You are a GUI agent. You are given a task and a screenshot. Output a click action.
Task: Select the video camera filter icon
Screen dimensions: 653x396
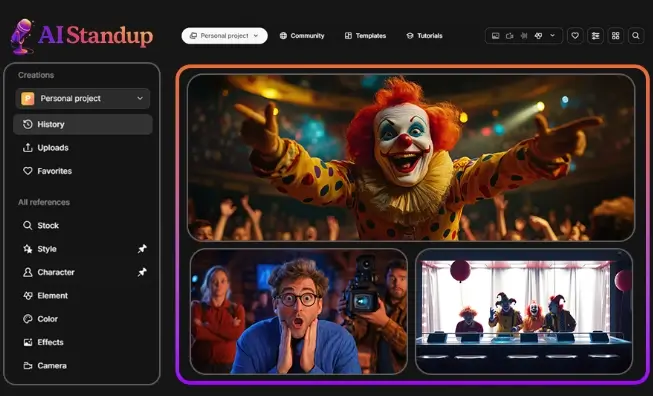point(510,36)
